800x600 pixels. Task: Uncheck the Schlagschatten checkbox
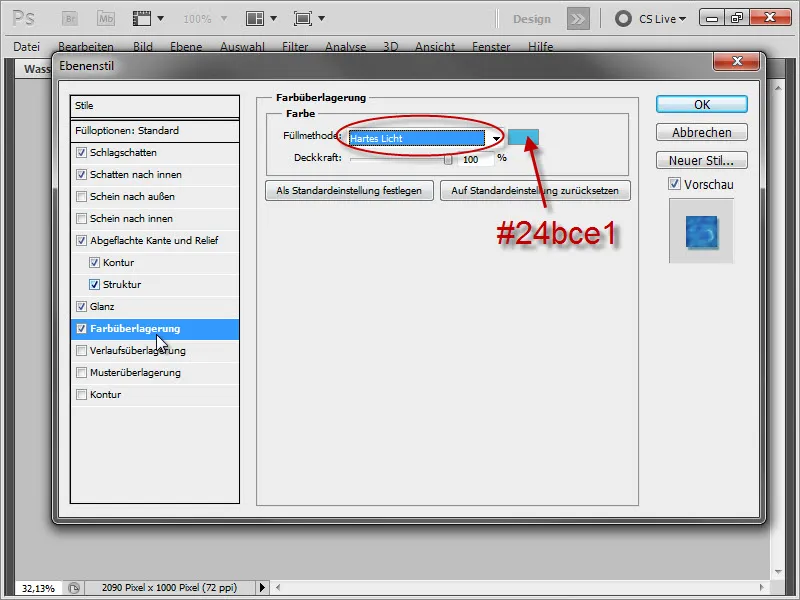point(81,153)
